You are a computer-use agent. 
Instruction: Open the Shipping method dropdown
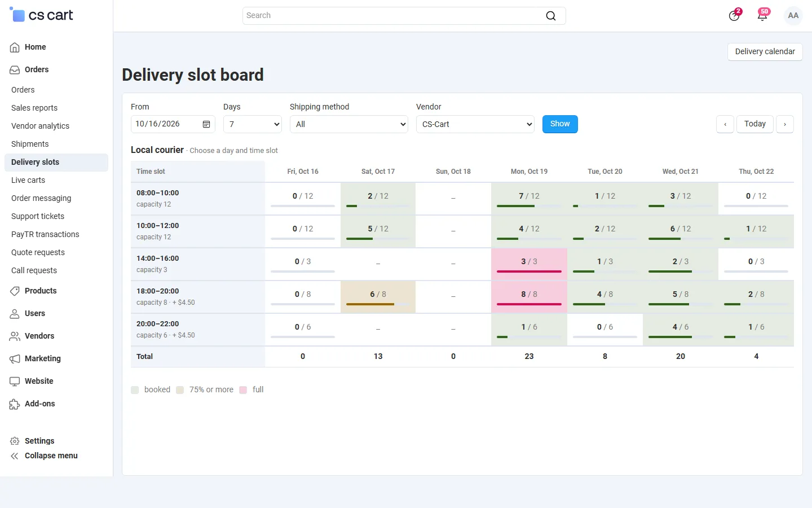tap(349, 124)
